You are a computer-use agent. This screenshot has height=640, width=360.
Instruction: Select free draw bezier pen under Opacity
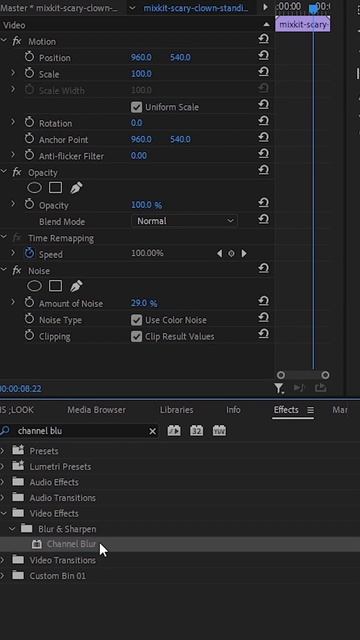(76, 188)
